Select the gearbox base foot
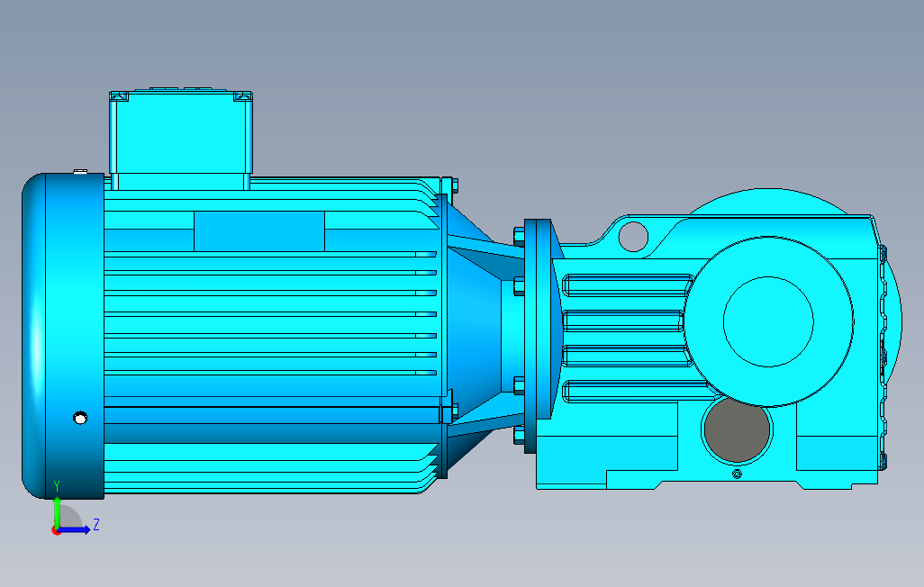 tap(707, 462)
